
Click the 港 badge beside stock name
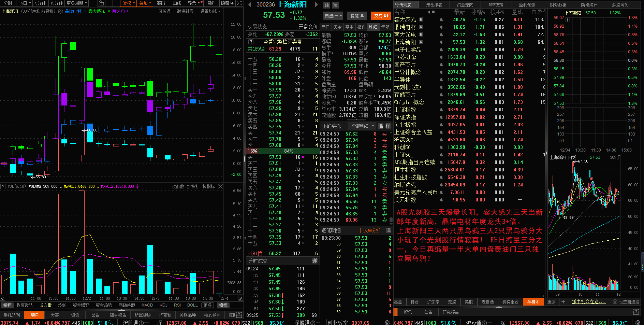[335, 5]
